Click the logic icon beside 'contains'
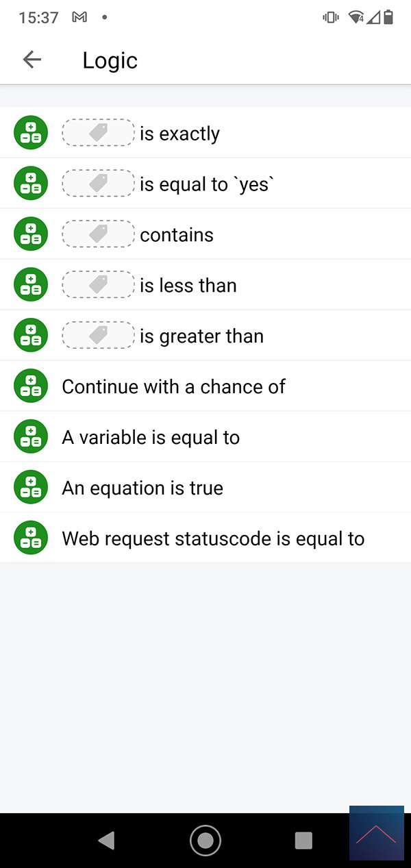Viewport: 411px width, 868px height. (x=31, y=234)
